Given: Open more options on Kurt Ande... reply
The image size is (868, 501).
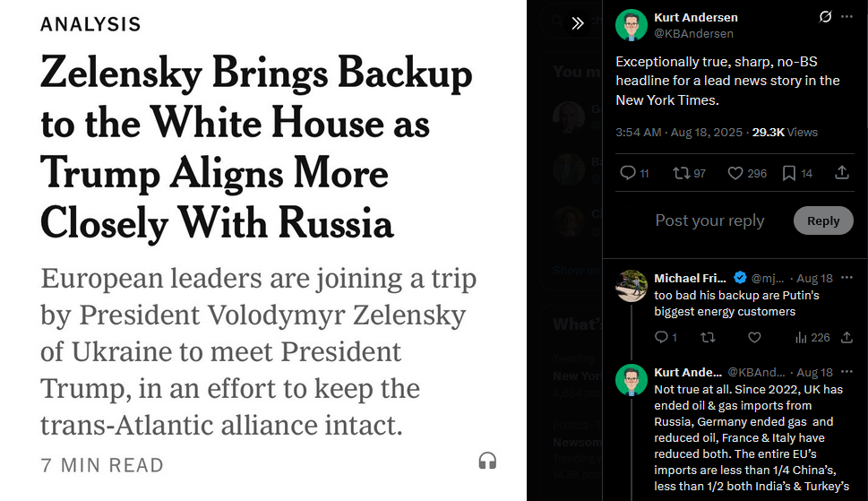Looking at the screenshot, I should point(847,371).
